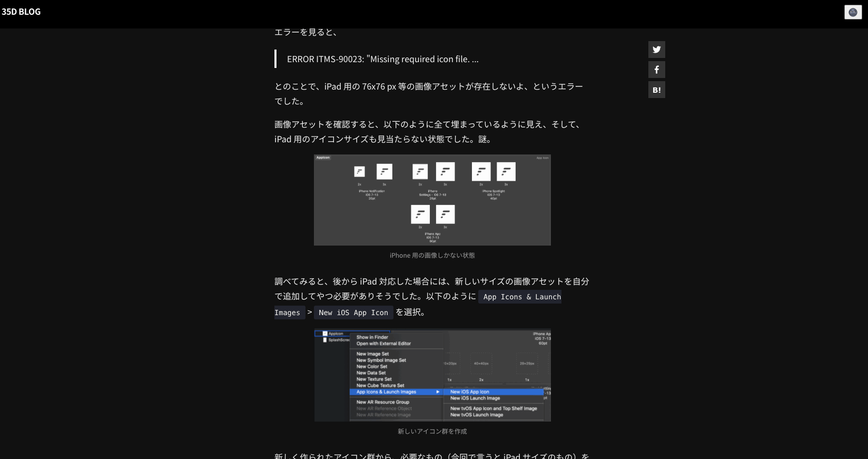Expand submenu arrow beside App Icons & Launch Images
The width and height of the screenshot is (868, 459).
(437, 392)
